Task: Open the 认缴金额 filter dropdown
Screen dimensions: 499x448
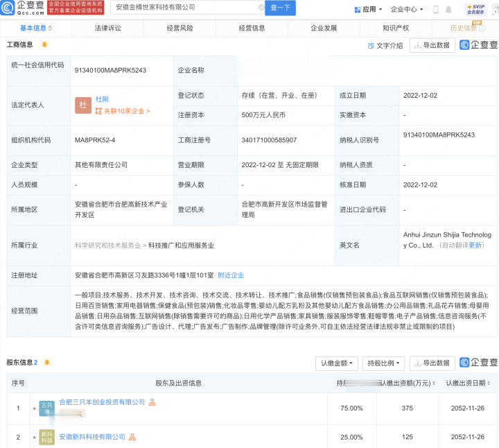Action: coord(337,363)
